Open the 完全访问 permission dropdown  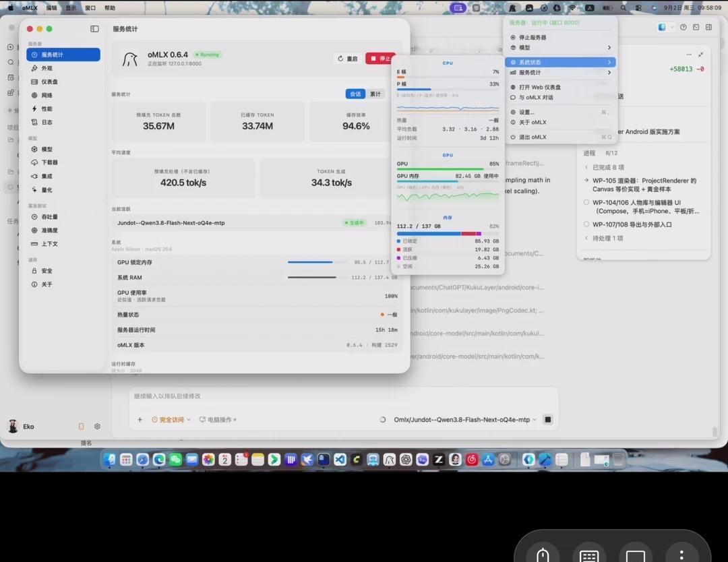click(171, 420)
